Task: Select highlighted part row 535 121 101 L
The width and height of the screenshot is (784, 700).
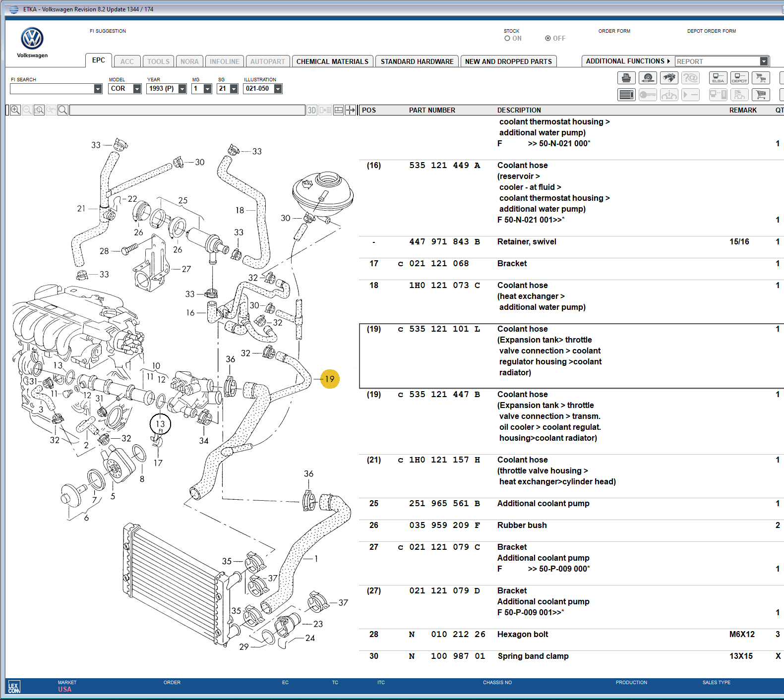Action: coord(572,356)
